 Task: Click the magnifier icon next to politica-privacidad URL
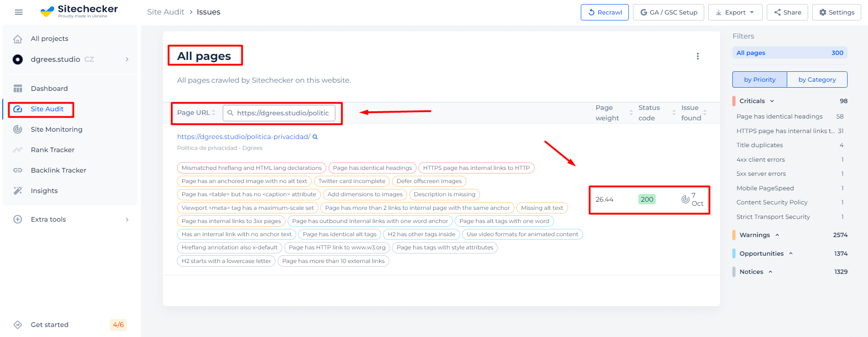315,137
